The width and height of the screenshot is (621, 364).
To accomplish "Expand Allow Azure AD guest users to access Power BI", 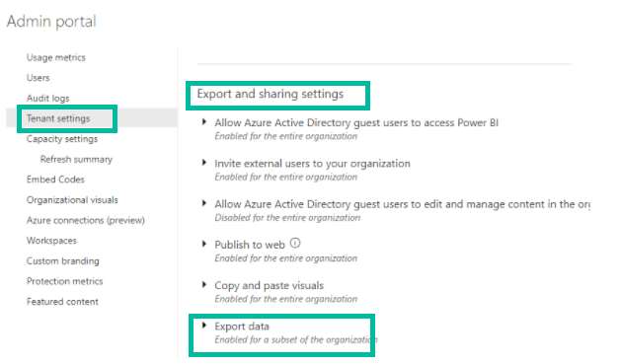I will (204, 122).
